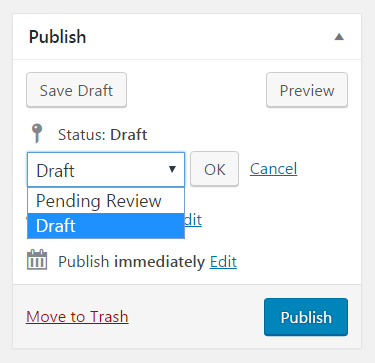
Task: Click the calendar schedule icon
Action: (37, 260)
